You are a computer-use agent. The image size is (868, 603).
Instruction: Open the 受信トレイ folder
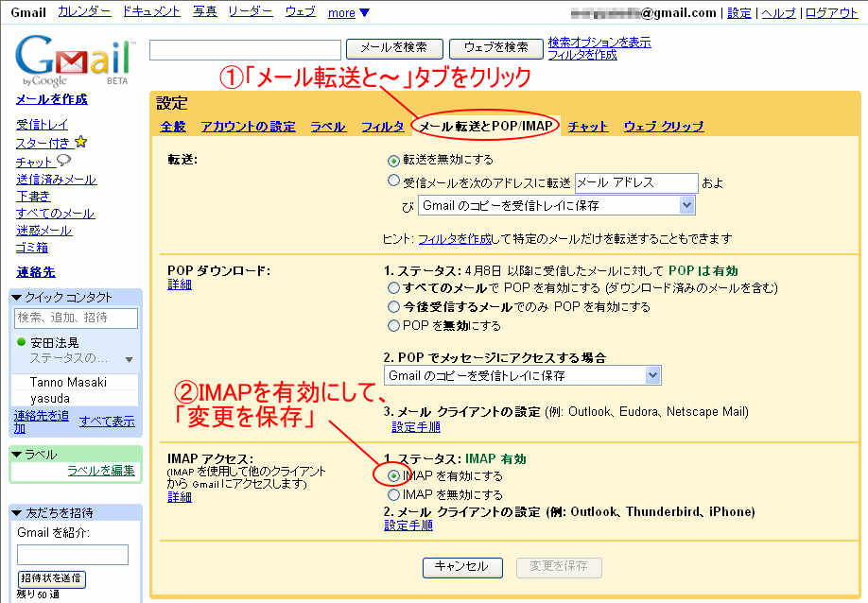point(42,125)
